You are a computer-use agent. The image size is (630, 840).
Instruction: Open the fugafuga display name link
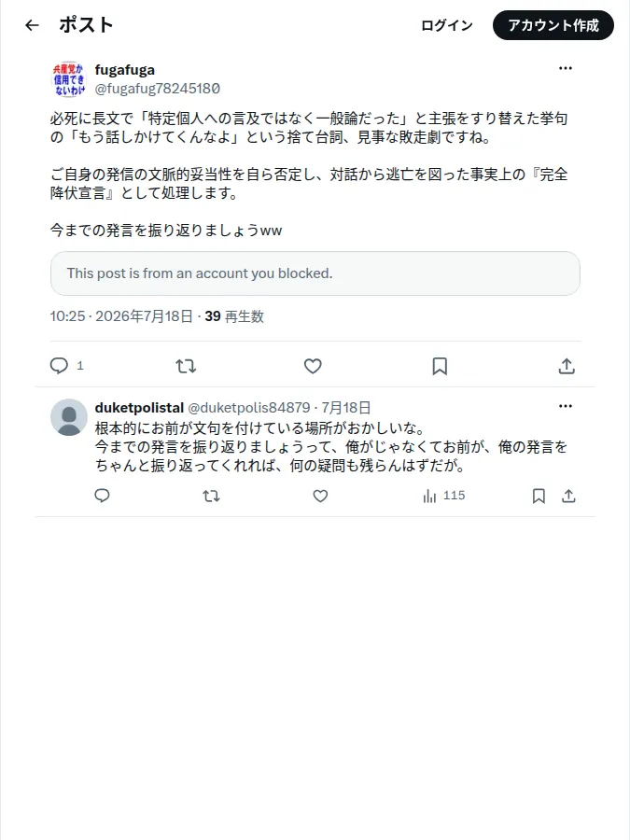[125, 70]
